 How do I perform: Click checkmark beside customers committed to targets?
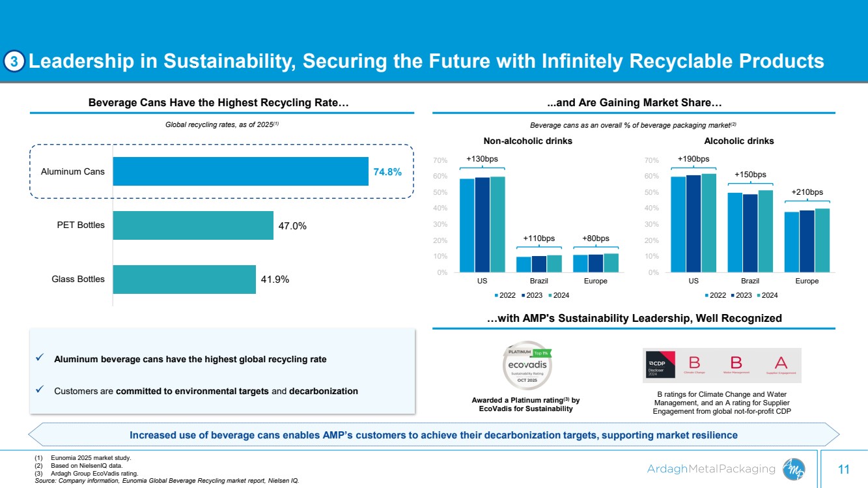[x=40, y=391]
